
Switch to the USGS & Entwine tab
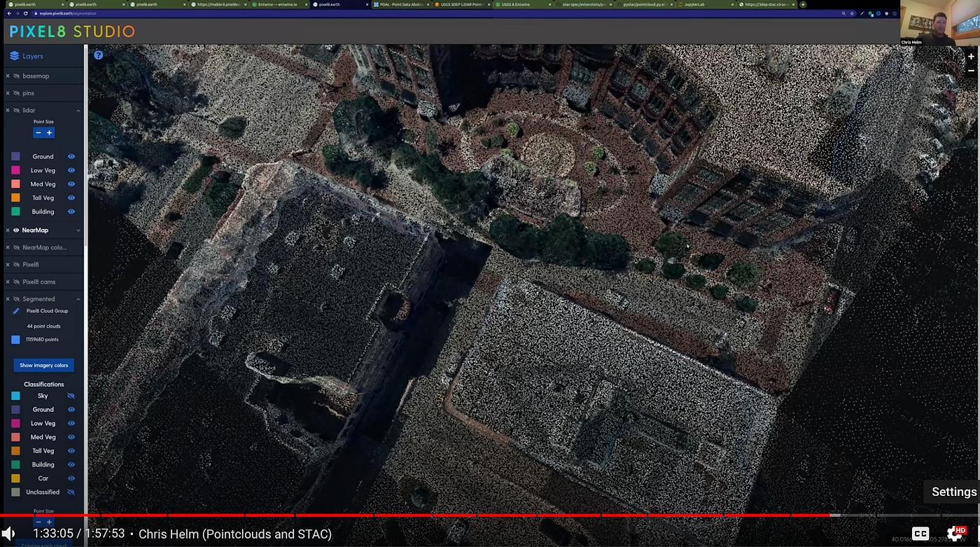(x=521, y=4)
